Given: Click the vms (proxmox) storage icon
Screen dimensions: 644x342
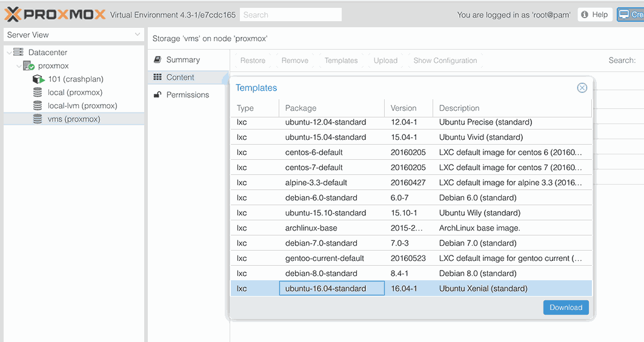Looking at the screenshot, I should pos(38,119).
